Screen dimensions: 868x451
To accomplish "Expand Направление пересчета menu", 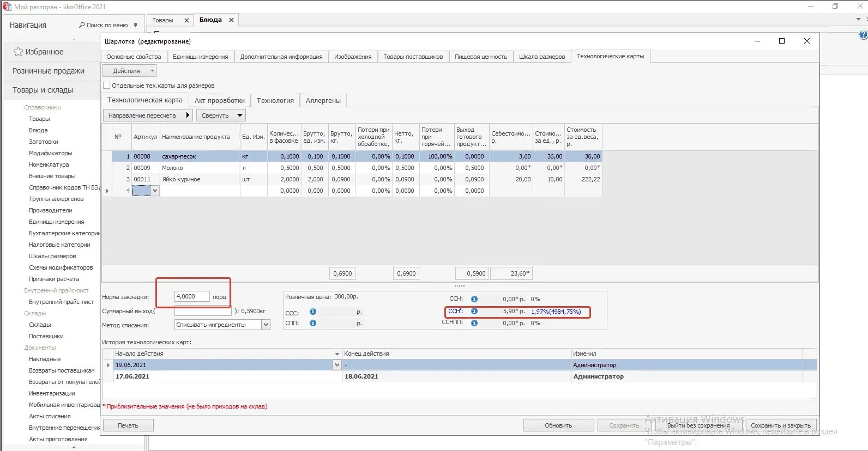I will point(148,115).
